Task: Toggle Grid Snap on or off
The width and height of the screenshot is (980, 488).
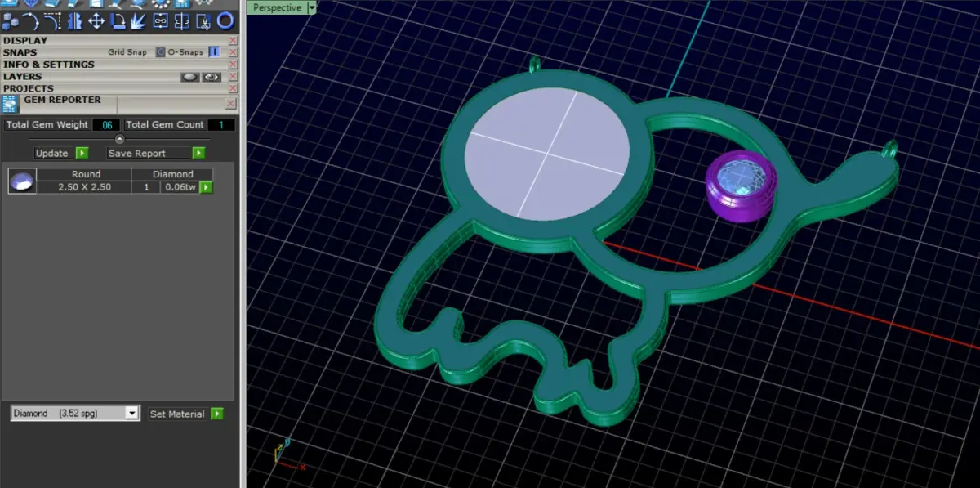Action: point(160,52)
